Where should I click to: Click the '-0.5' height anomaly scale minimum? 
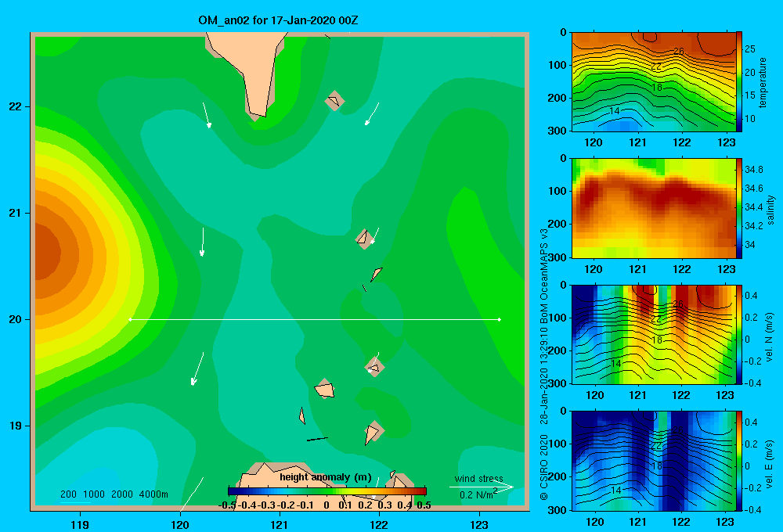[x=227, y=505]
